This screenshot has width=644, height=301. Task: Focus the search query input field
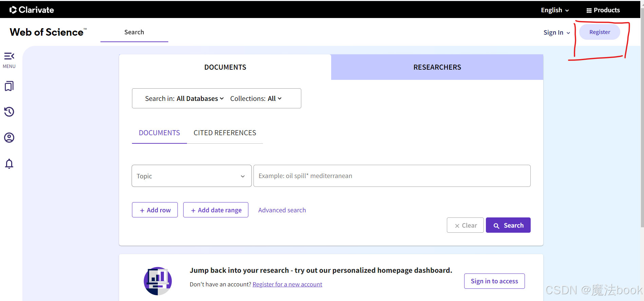[x=392, y=176]
